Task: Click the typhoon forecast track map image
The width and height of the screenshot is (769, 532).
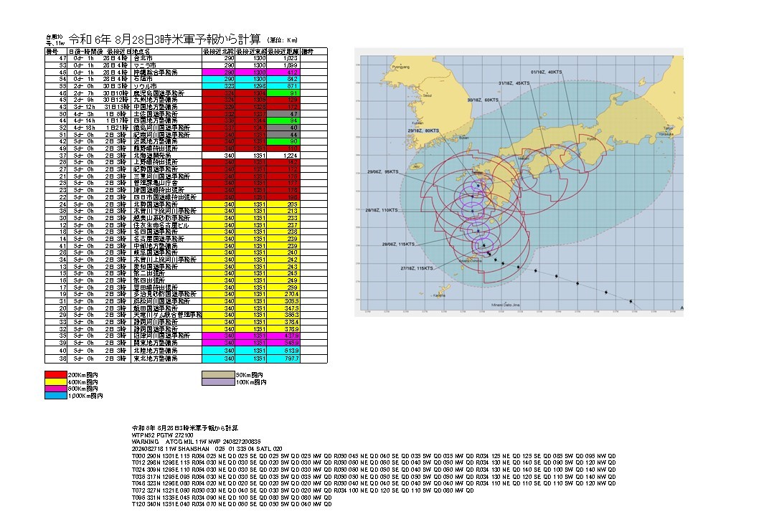Action: 518,183
